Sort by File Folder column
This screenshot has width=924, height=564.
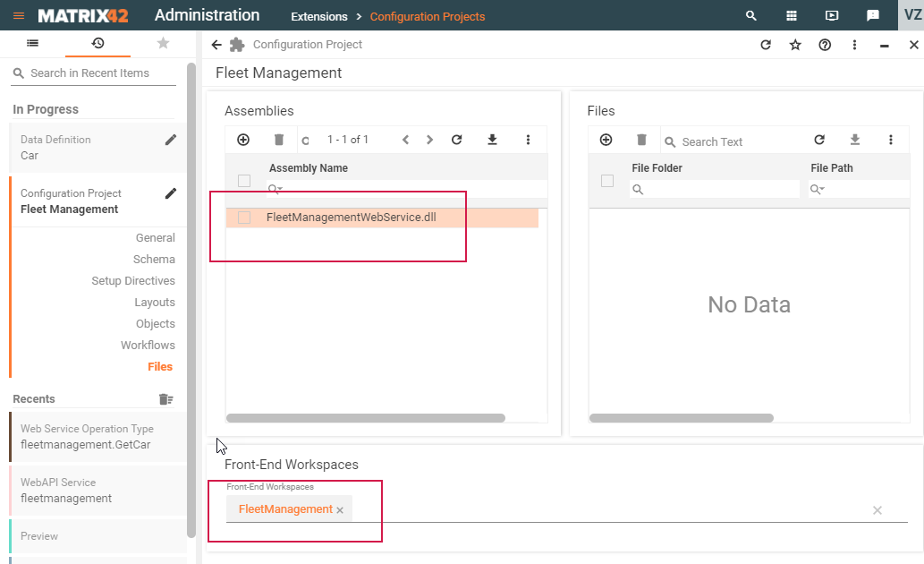pos(657,168)
